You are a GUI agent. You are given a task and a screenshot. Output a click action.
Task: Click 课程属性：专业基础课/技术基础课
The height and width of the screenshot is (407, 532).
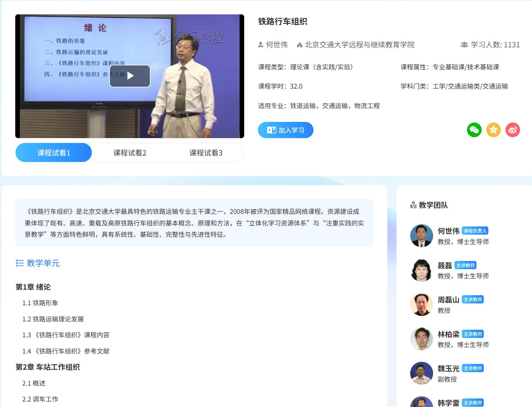coord(450,67)
